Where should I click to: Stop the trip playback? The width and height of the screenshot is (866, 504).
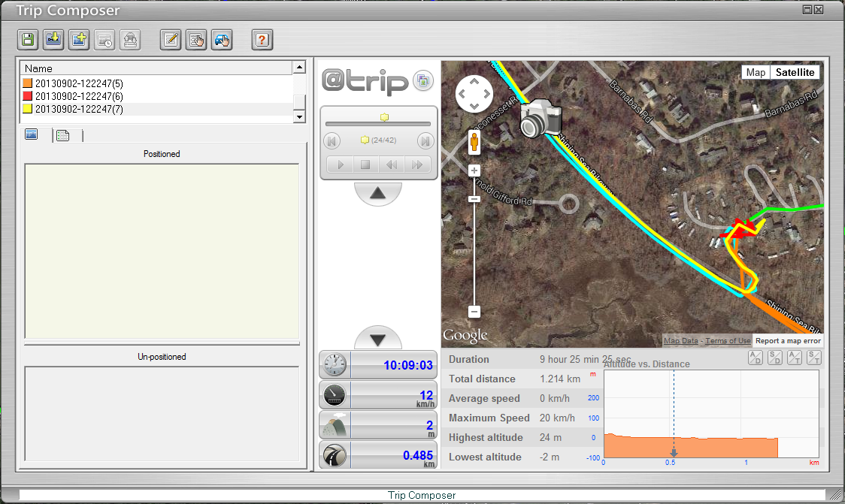pyautogui.click(x=365, y=164)
